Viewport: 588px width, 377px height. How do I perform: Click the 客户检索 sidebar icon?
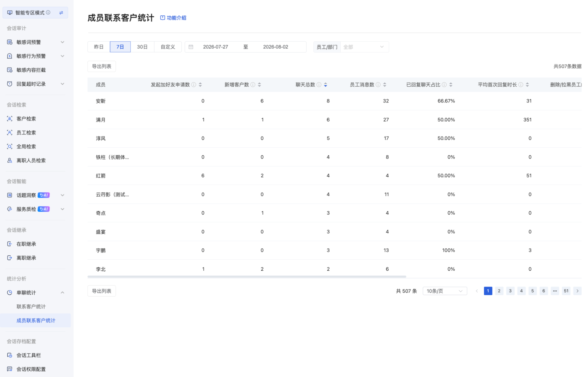pyautogui.click(x=9, y=119)
